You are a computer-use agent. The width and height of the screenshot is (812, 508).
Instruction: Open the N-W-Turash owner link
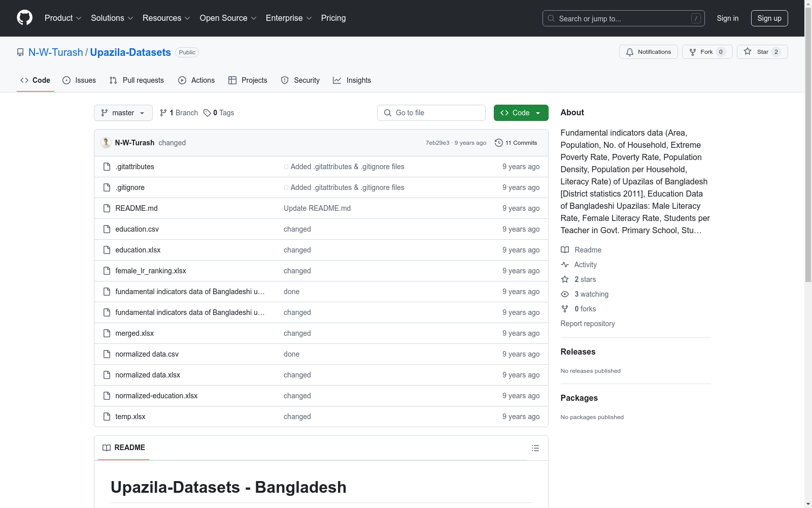coord(56,52)
